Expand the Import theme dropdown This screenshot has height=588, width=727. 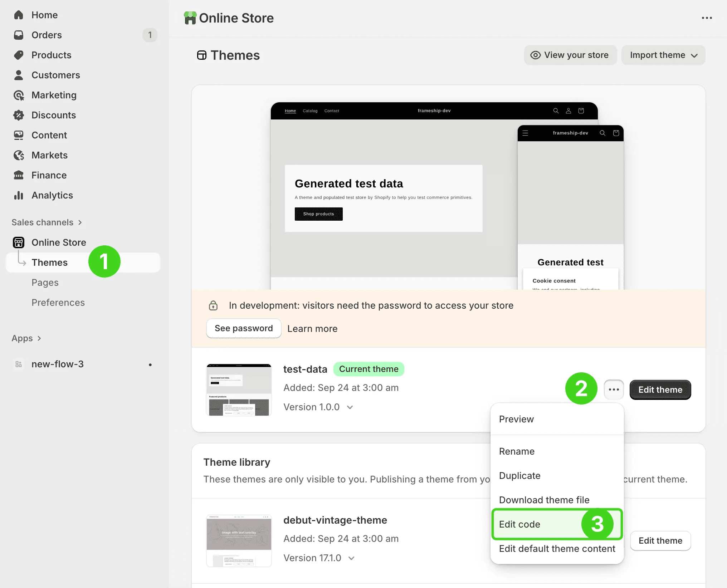coord(663,55)
